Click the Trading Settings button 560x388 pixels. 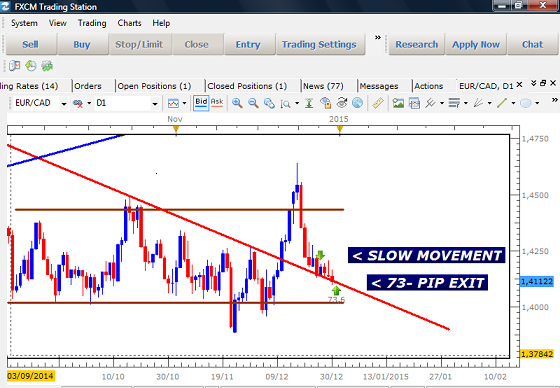(319, 44)
